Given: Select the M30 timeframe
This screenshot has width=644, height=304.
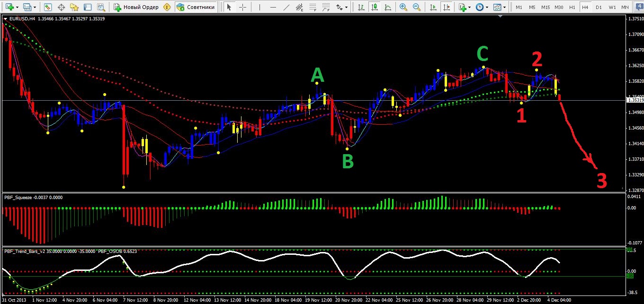Looking at the screenshot, I should pos(559,7).
